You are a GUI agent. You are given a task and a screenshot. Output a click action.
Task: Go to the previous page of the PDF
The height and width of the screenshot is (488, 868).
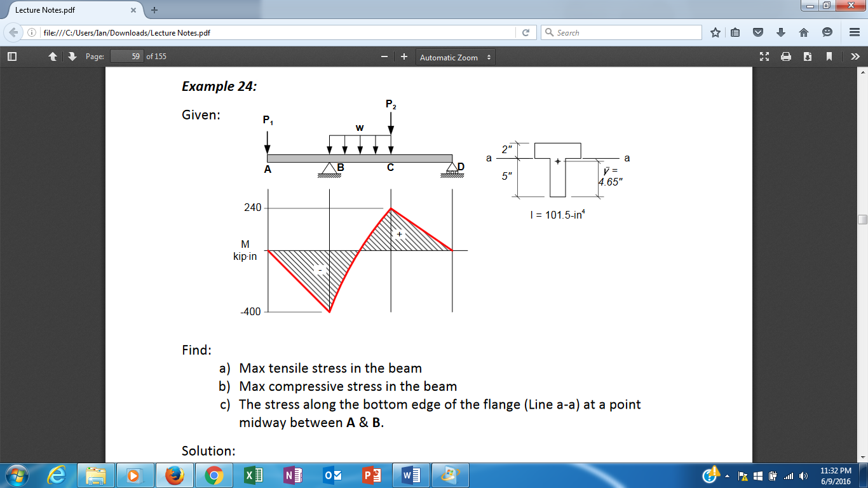[x=52, y=56]
